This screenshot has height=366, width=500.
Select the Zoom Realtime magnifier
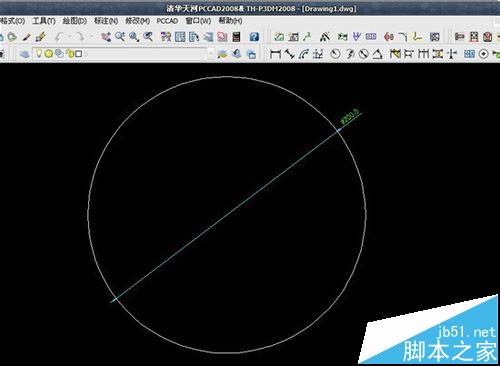click(x=120, y=37)
